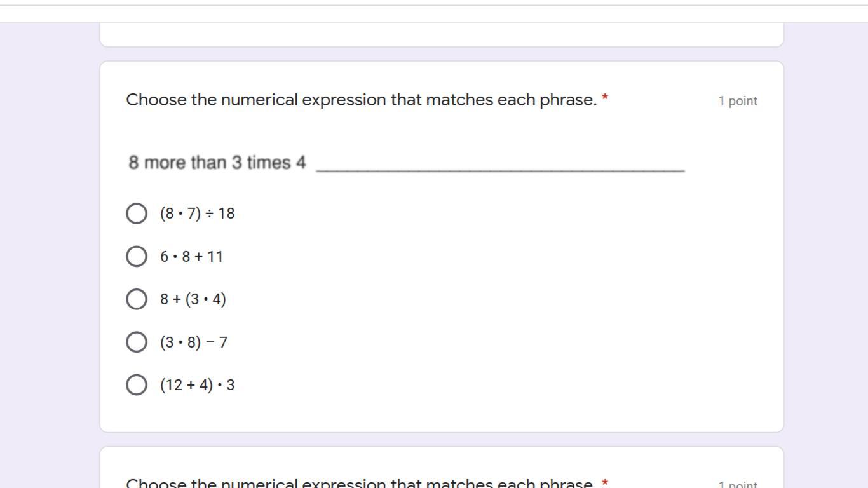Screen dimensions: 868x488
Task: Click the "1 point" label on the first question
Action: pyautogui.click(x=738, y=101)
